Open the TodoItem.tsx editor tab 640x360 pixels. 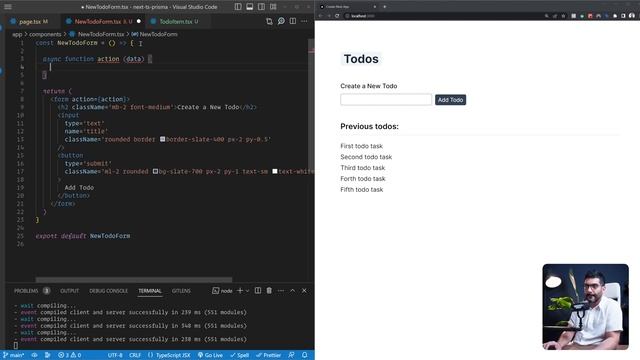pyautogui.click(x=178, y=21)
